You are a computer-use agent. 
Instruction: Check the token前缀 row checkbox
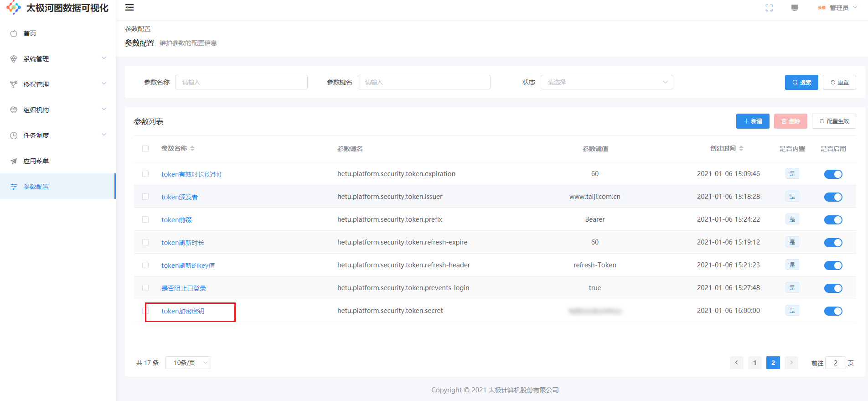coord(145,219)
